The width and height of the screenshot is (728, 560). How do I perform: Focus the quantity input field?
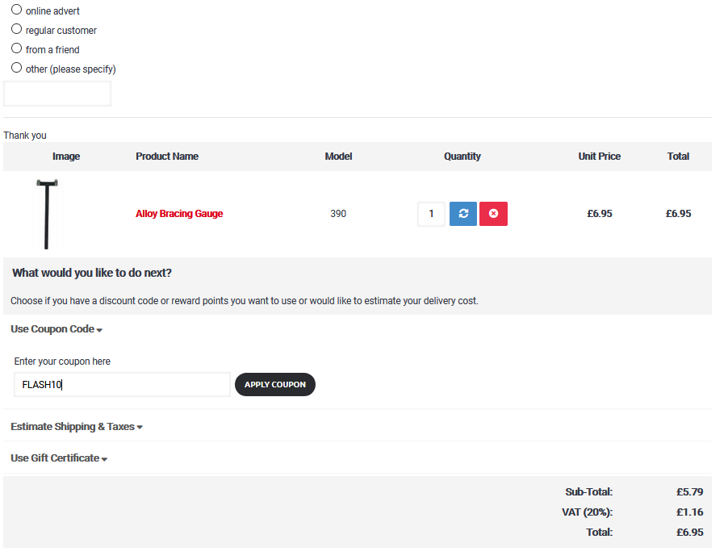431,214
